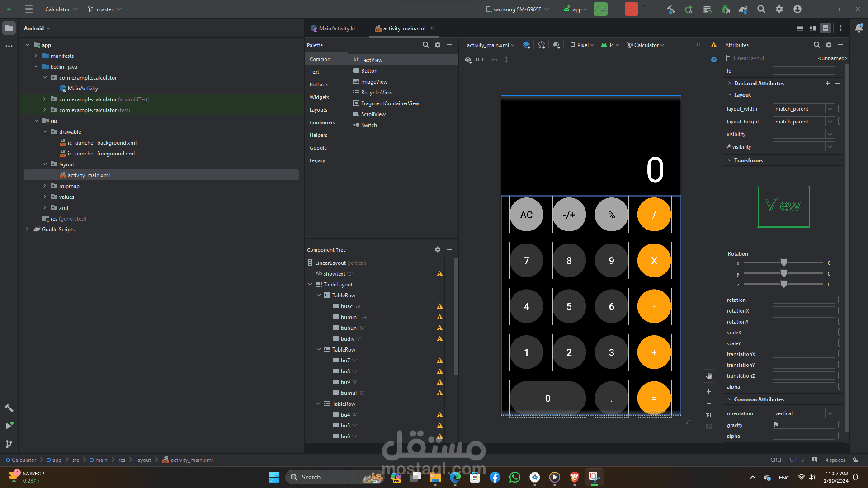
Task: Click the night mode selector icon
Action: pyautogui.click(x=557, y=45)
